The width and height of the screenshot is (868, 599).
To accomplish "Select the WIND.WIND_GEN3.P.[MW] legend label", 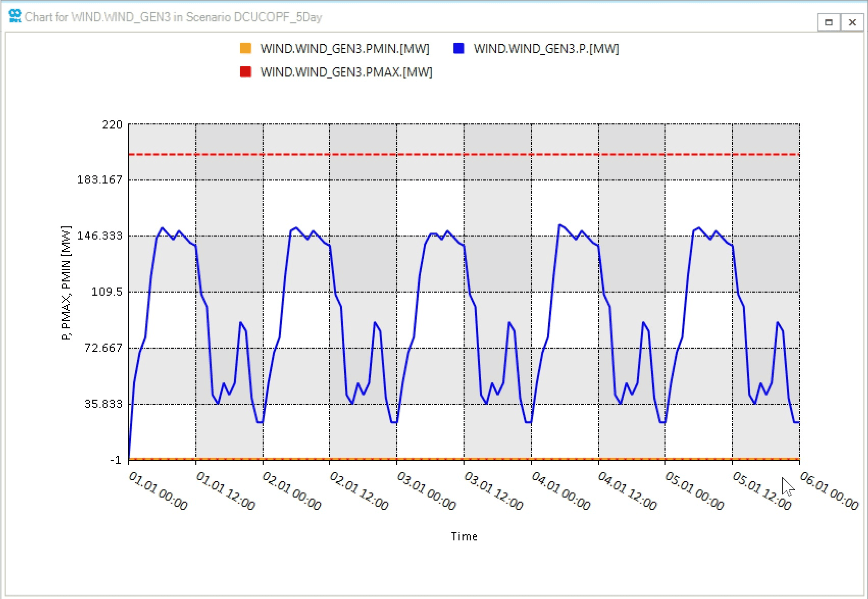I will point(546,48).
